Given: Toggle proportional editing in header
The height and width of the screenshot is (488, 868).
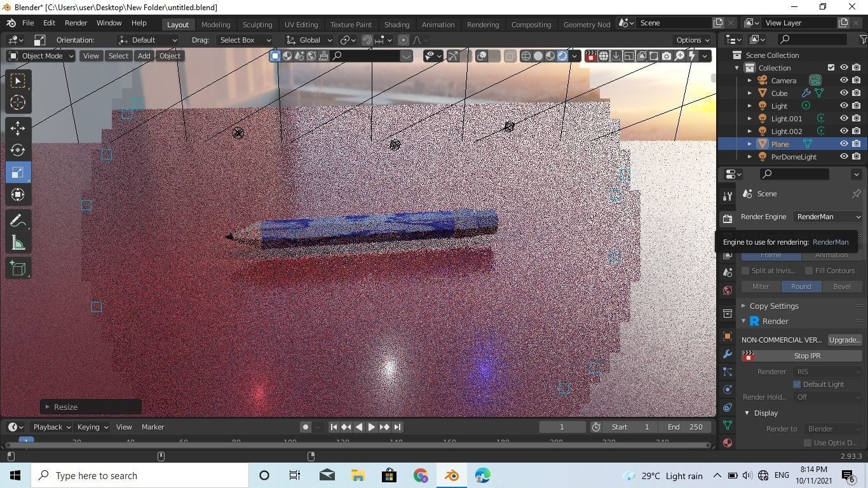Looking at the screenshot, I should (x=403, y=40).
